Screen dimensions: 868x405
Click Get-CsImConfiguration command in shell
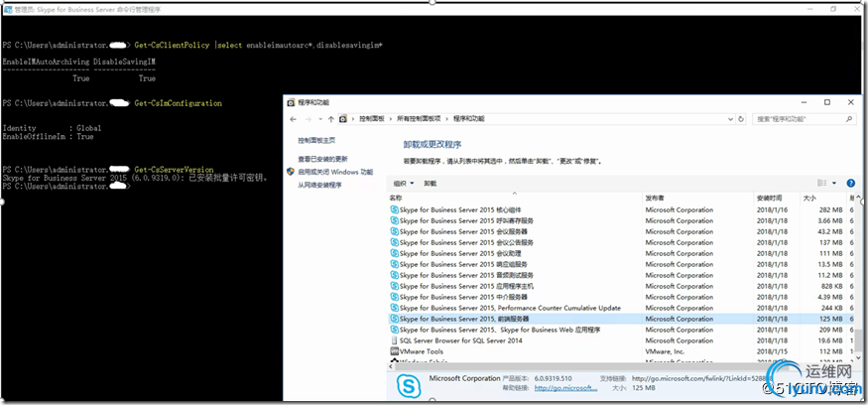point(179,103)
